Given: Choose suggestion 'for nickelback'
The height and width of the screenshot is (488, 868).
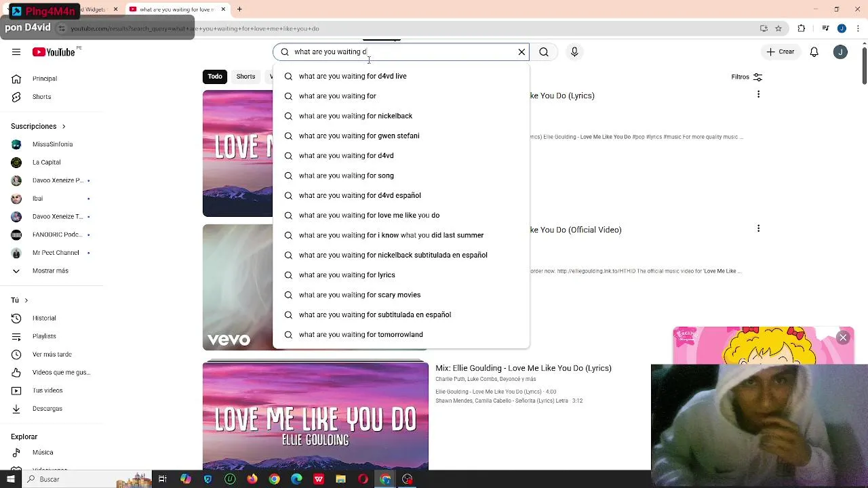Looking at the screenshot, I should click(x=401, y=116).
